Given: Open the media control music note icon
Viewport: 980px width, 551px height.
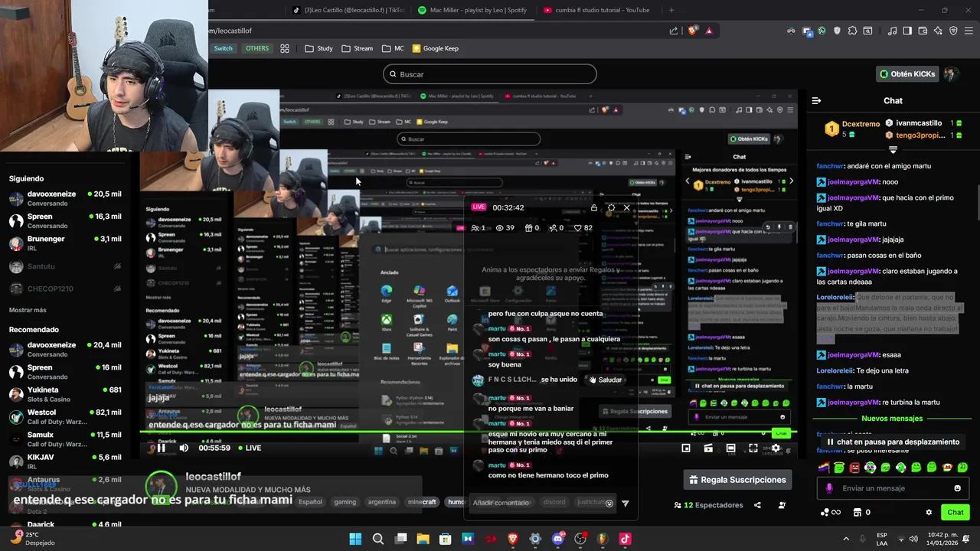Looking at the screenshot, I should pos(892,31).
